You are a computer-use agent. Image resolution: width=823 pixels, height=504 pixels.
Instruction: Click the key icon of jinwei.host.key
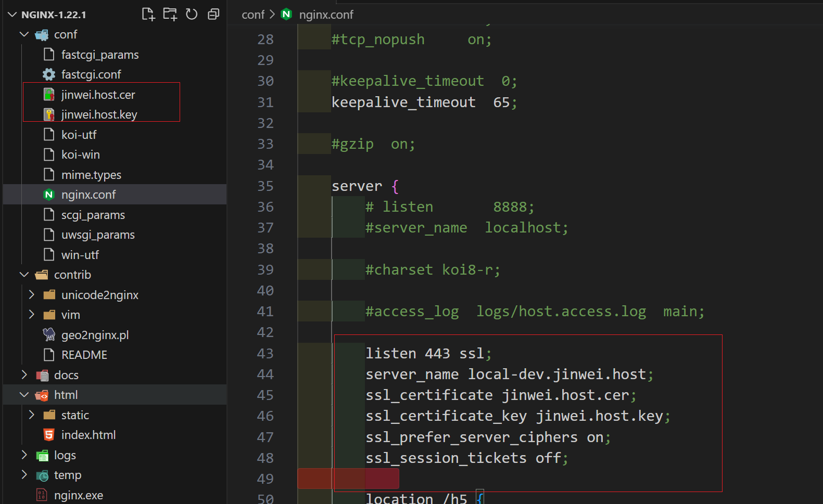tap(49, 114)
